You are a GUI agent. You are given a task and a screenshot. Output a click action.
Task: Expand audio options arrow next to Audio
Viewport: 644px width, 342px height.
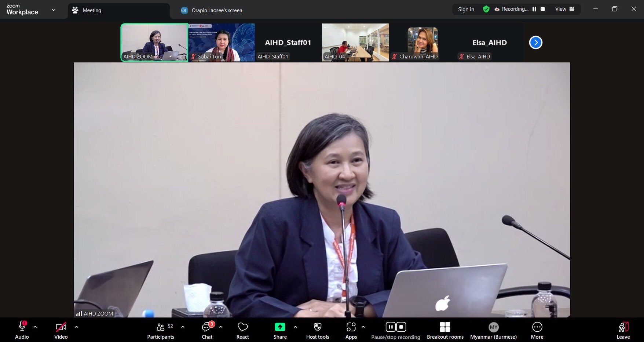(35, 327)
